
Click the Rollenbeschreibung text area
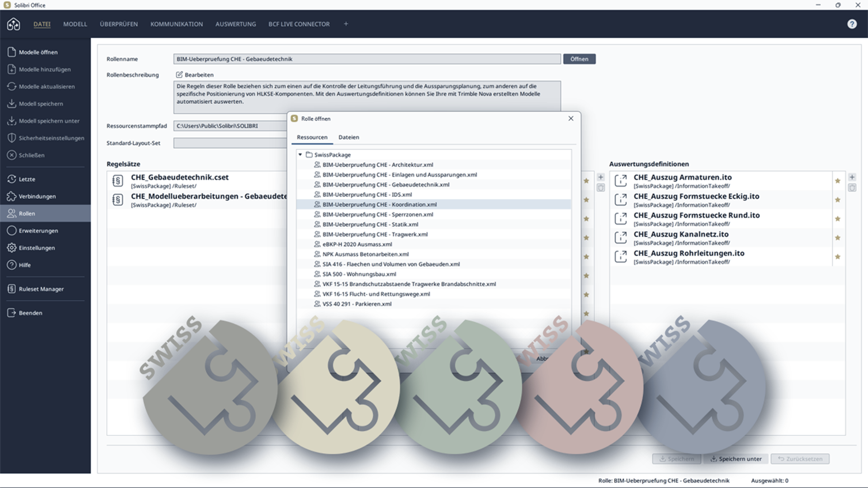coord(367,96)
